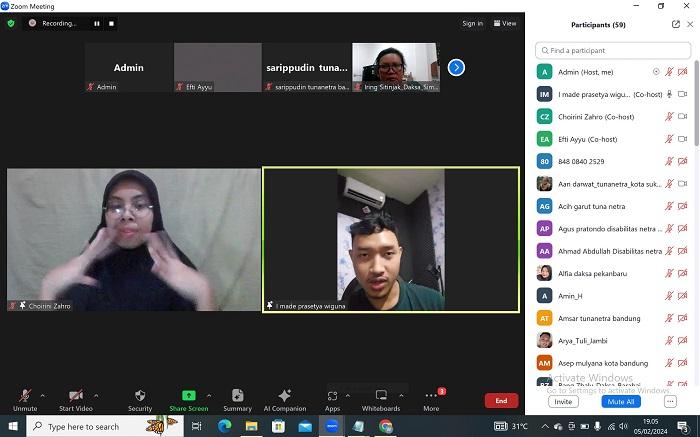This screenshot has height=437, width=700.
Task: Pause the meeting recording
Action: pos(97,23)
